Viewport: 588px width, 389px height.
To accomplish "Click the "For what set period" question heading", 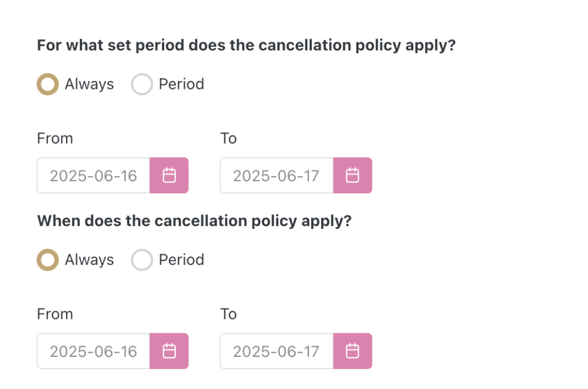I will [246, 45].
